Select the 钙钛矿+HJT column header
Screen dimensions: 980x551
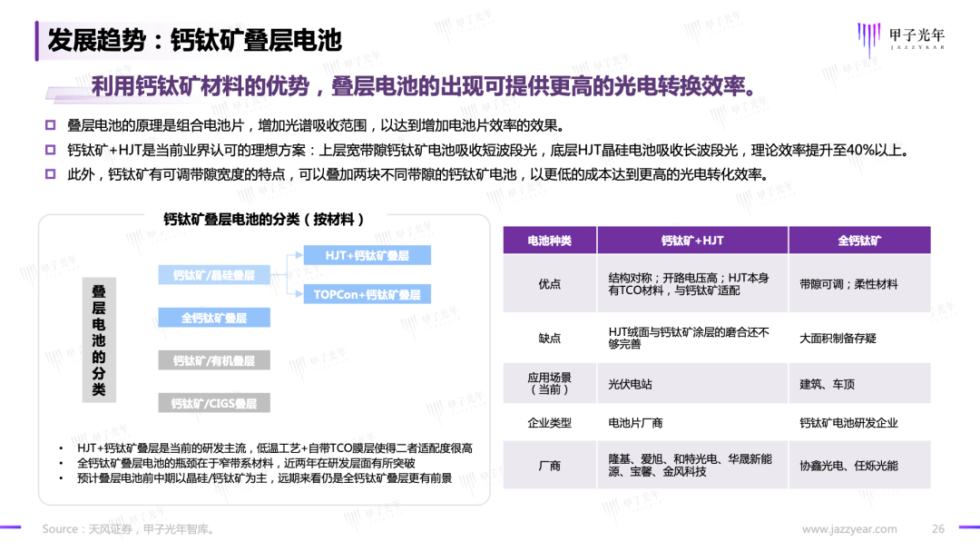coord(692,241)
